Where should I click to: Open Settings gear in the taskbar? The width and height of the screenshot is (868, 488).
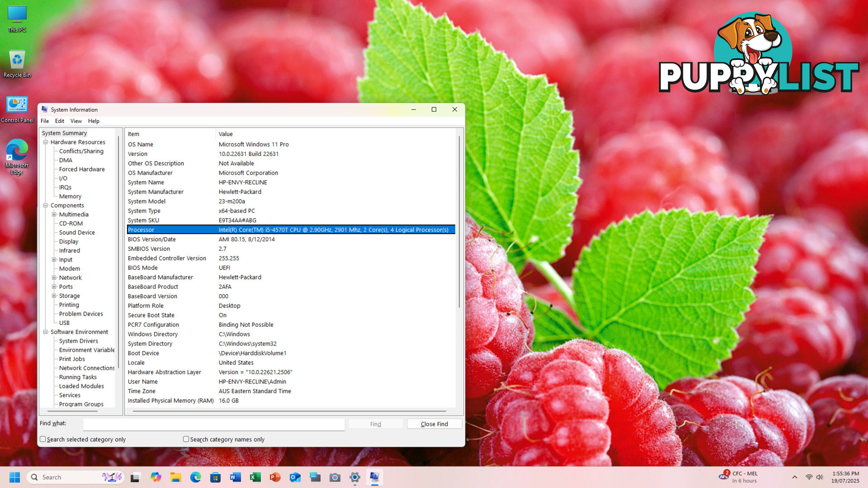pos(354,477)
